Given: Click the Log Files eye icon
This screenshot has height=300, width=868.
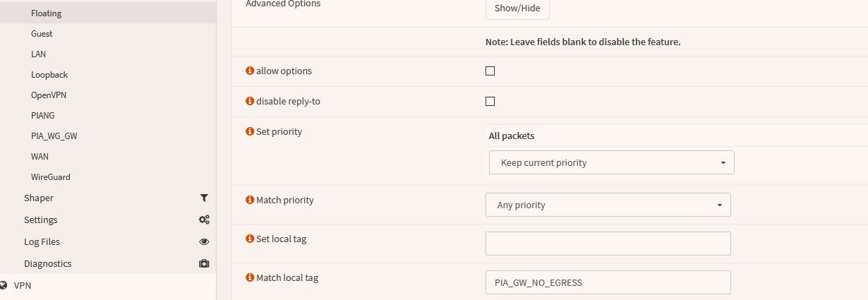Looking at the screenshot, I should 204,242.
